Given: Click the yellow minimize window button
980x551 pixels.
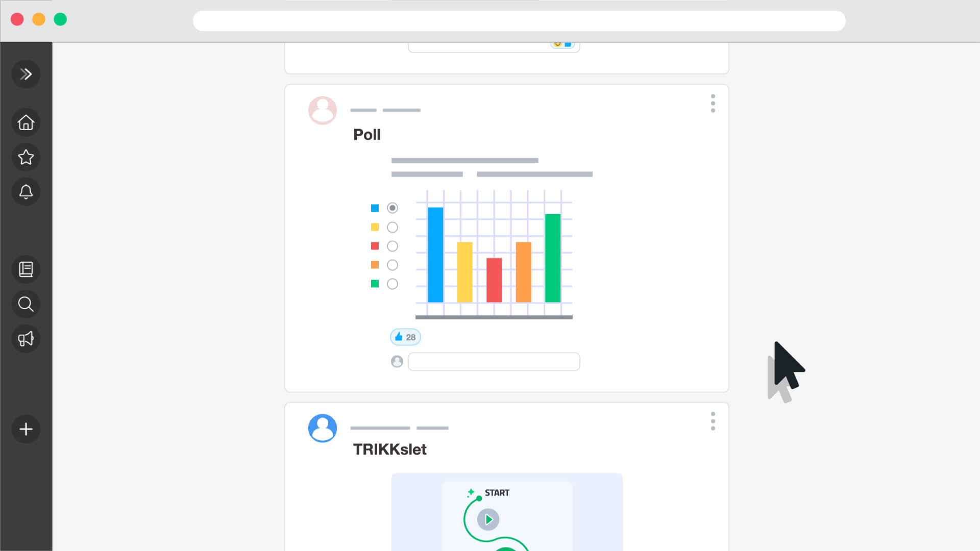Looking at the screenshot, I should (x=39, y=19).
